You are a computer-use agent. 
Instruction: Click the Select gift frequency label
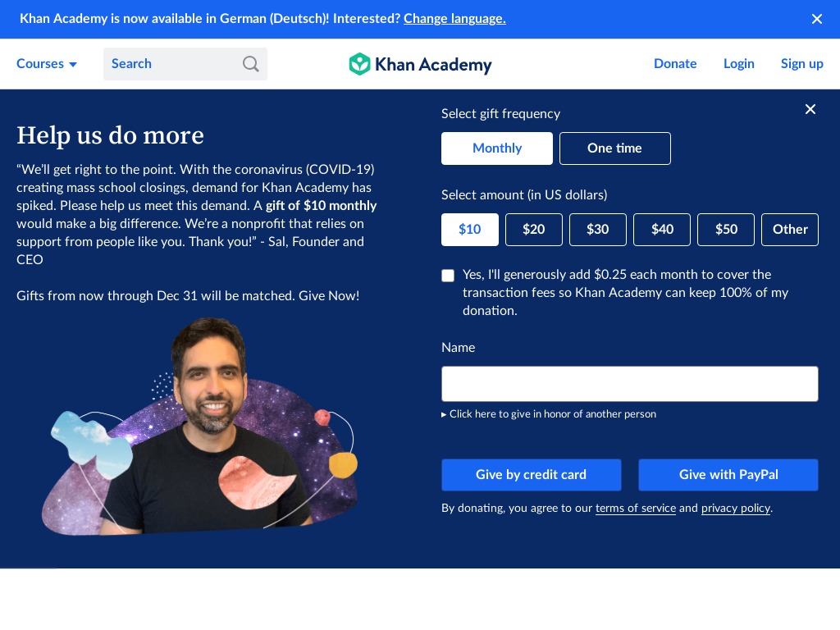(x=500, y=113)
